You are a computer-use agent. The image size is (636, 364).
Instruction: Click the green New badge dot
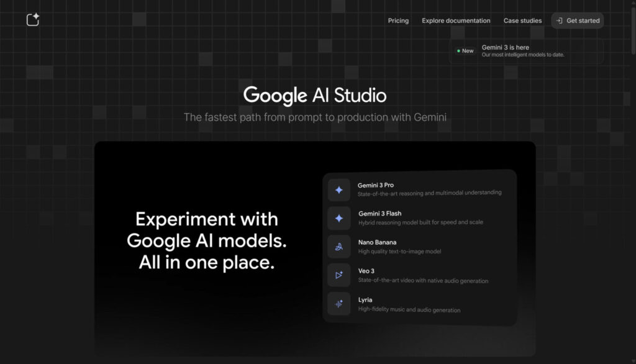point(459,51)
